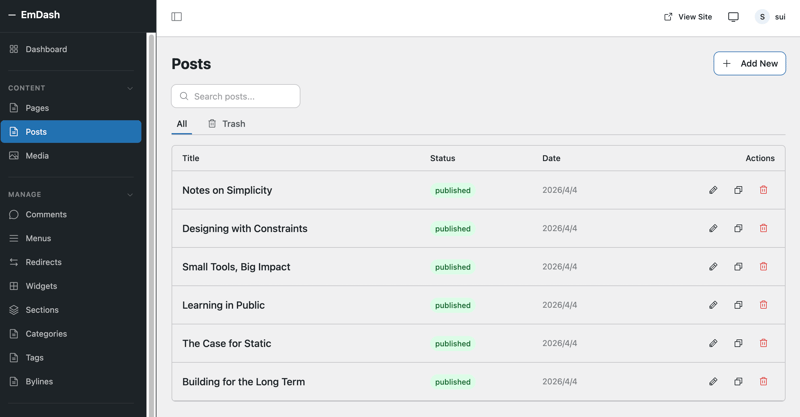This screenshot has width=800, height=417.
Task: Open Media in the sidebar
Action: [37, 156]
